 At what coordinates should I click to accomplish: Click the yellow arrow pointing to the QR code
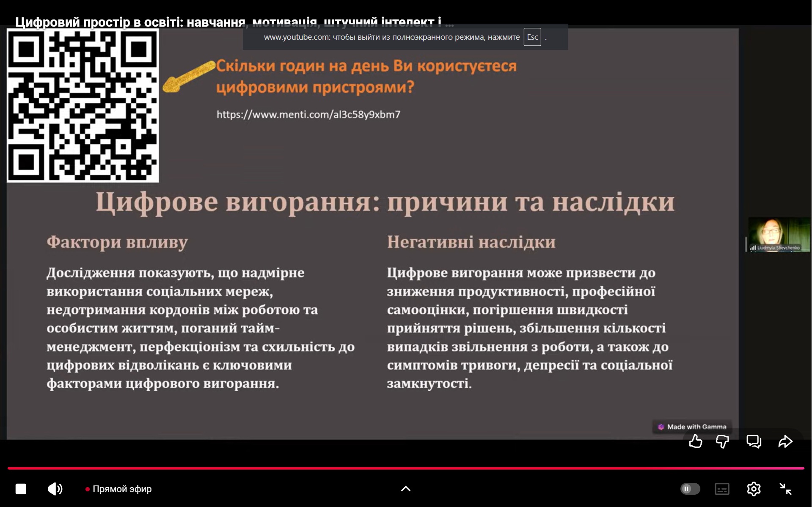pyautogui.click(x=189, y=77)
